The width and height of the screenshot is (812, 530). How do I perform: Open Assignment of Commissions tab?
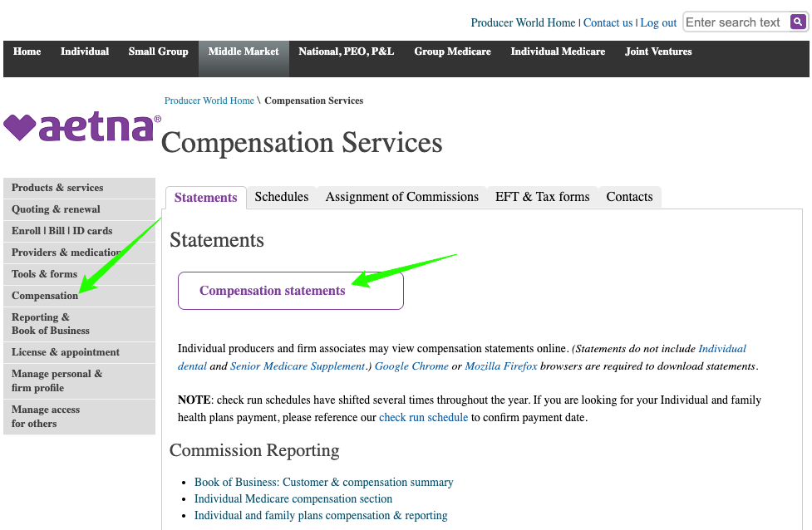tap(402, 197)
